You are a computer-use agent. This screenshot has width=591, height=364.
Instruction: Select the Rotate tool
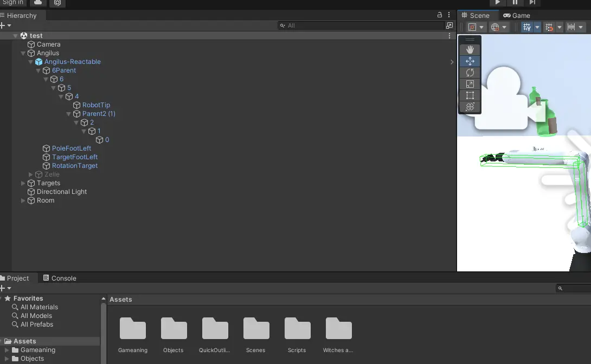tap(470, 73)
